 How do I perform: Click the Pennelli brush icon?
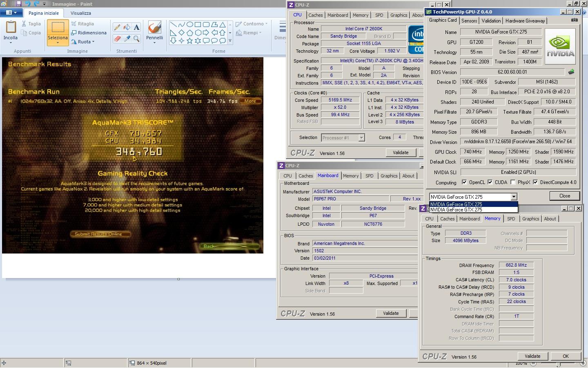[x=154, y=27]
